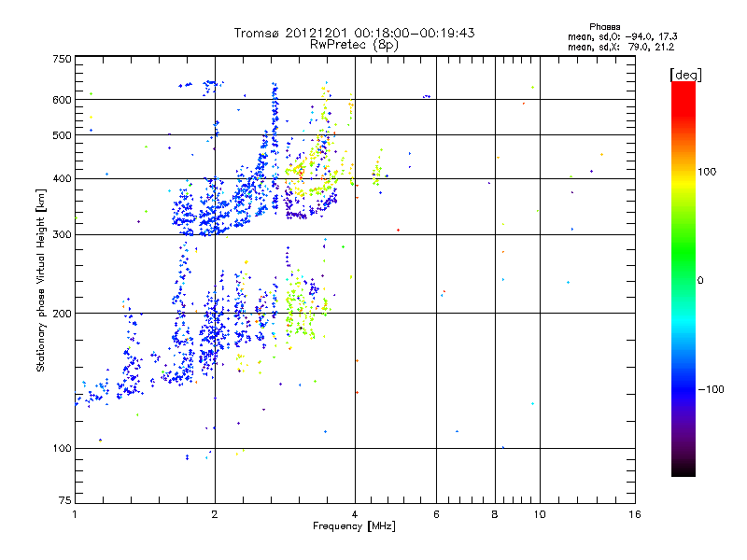The image size is (747, 560).
Task: Click the x-axis label '6'
Action: tap(436, 514)
